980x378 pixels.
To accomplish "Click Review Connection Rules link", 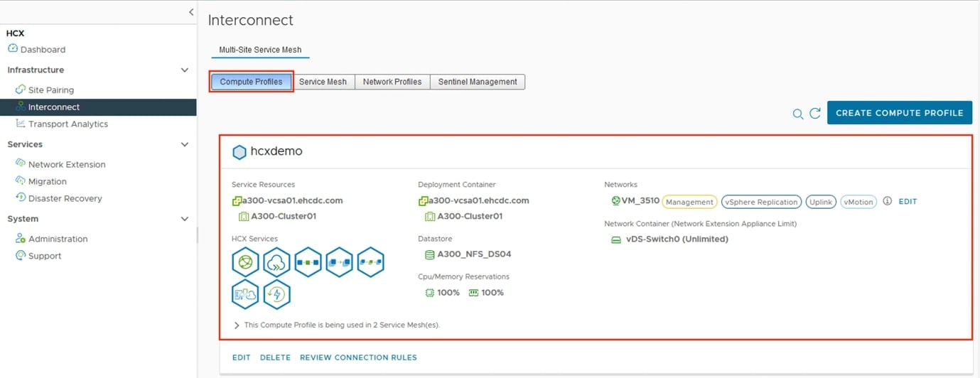I will 358,357.
